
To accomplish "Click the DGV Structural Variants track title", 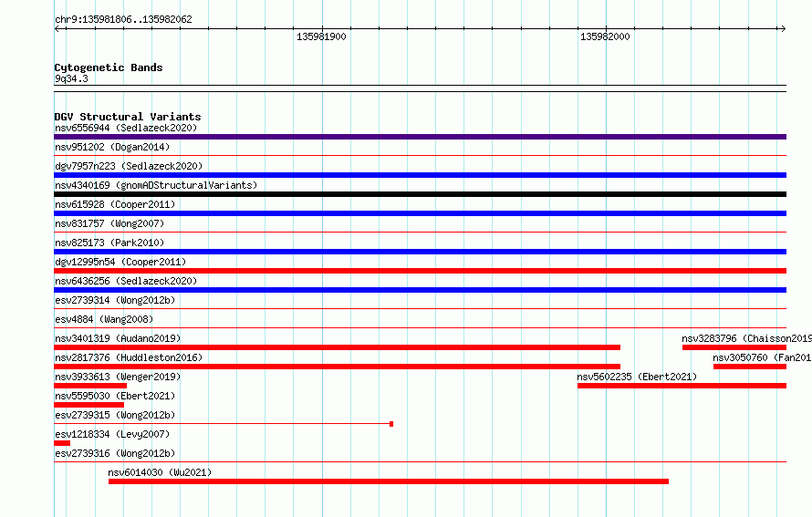I will [128, 117].
